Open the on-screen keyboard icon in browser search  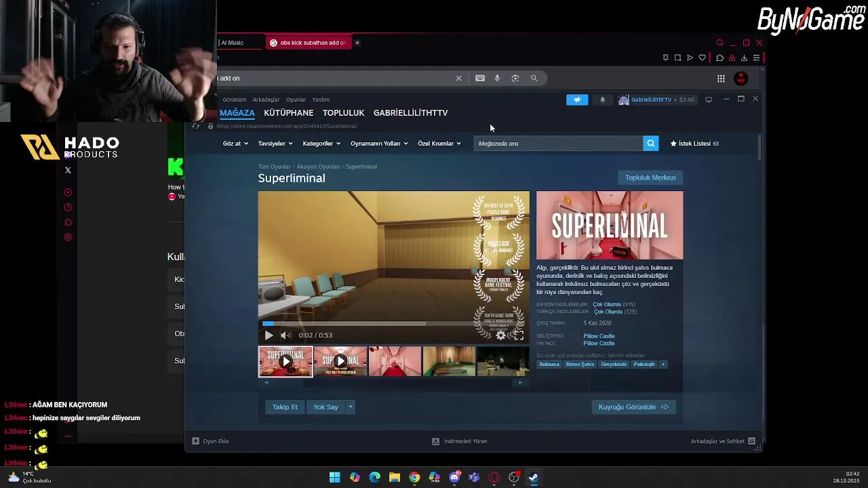[x=480, y=78]
